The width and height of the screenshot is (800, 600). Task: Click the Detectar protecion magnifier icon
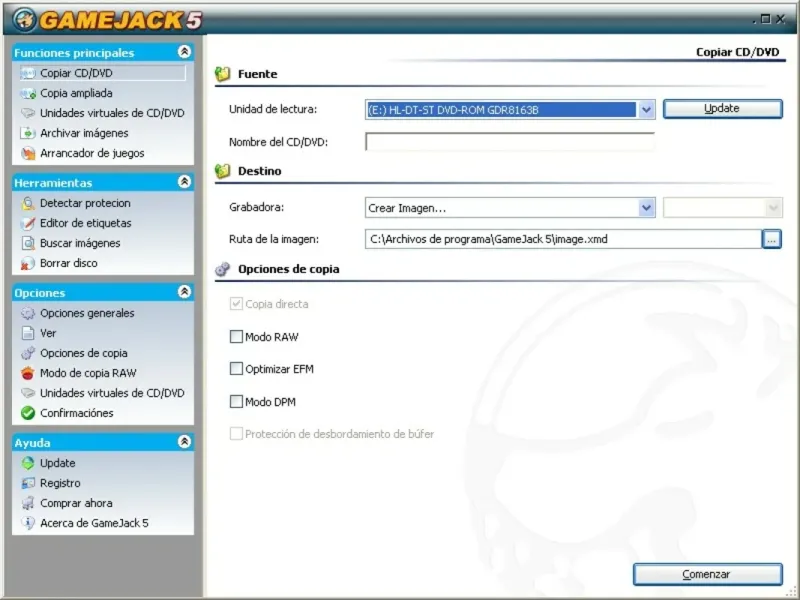pos(28,203)
